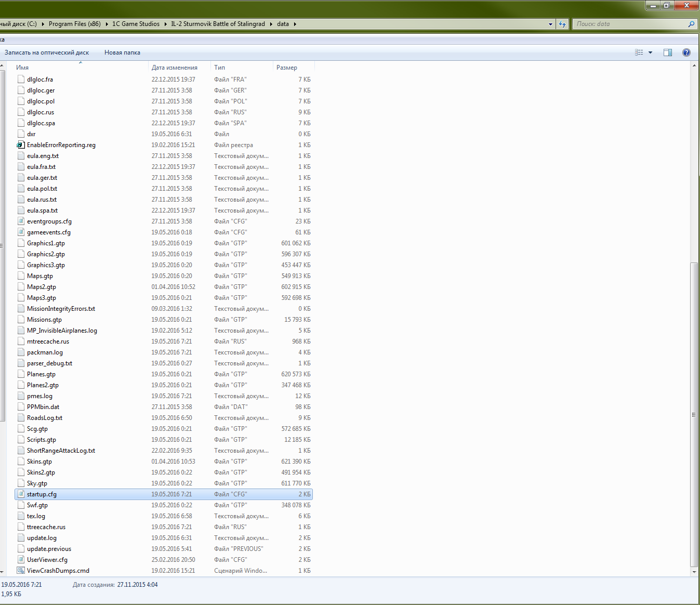700x605 pixels.
Task: Go to the 1C Game Studios breadcrumb
Action: coord(136,24)
